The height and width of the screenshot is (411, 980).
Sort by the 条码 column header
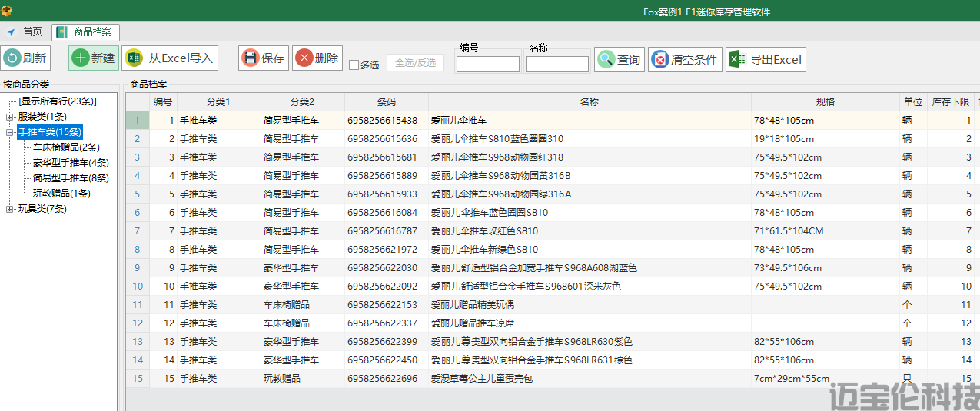click(386, 102)
